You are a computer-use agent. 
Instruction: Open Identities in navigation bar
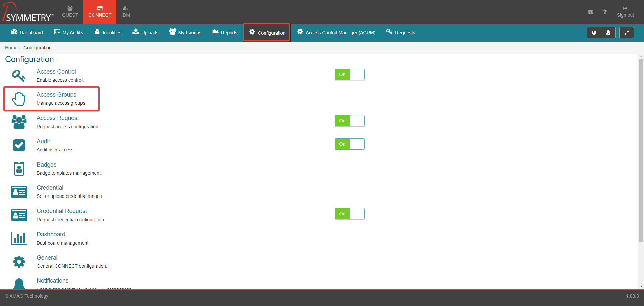click(x=108, y=33)
